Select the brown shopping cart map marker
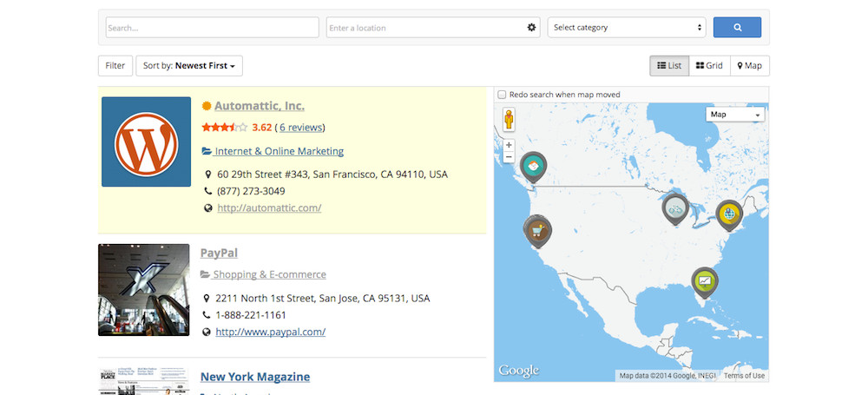Viewport: 868px width, 395px height. 537,230
